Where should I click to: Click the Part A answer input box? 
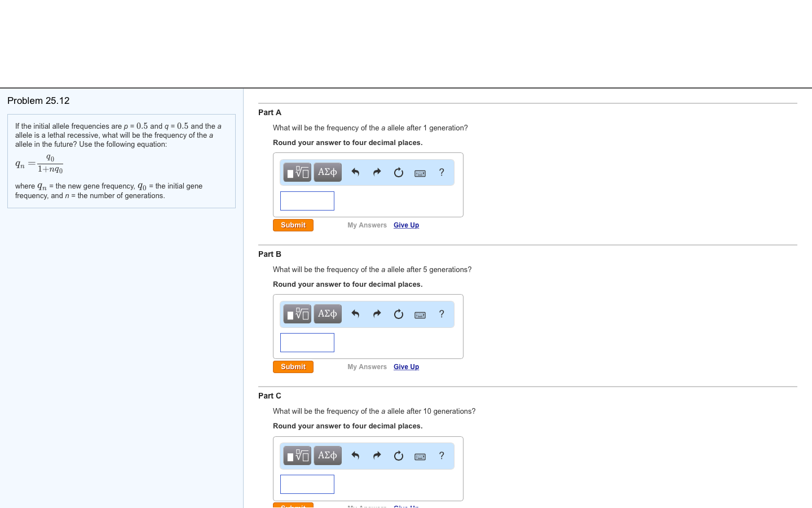pos(307,201)
